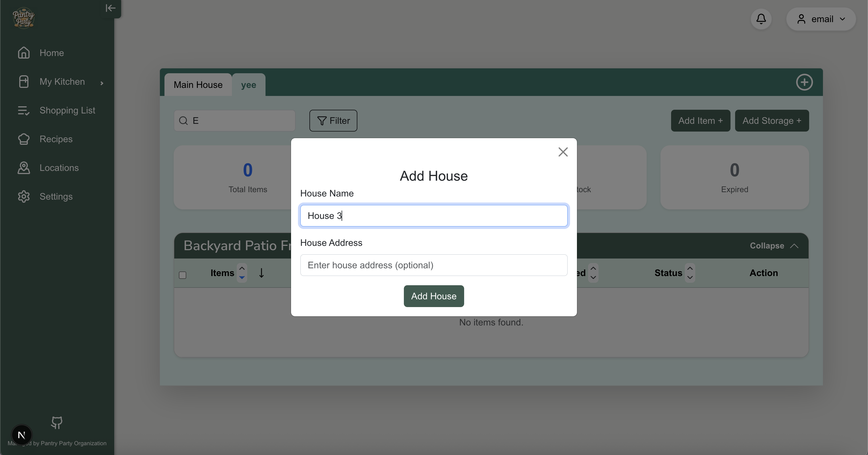Open Shopping List in sidebar
The width and height of the screenshot is (868, 455).
click(67, 110)
